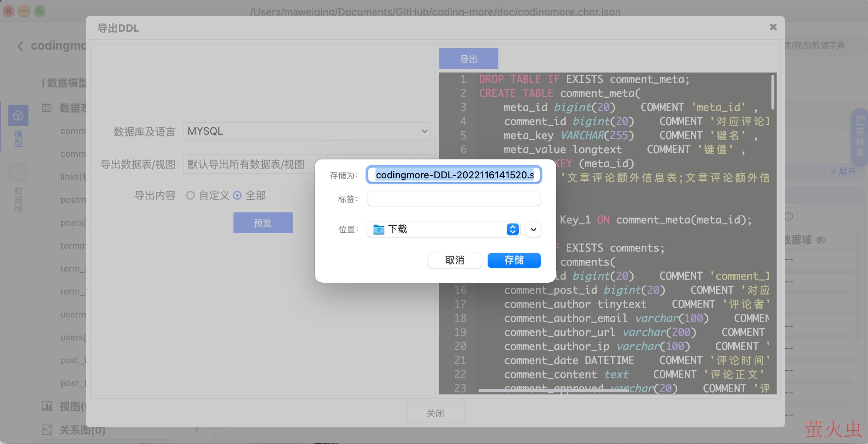Select the 全部 export content radio
This screenshot has height=444, width=868.
pyautogui.click(x=237, y=195)
